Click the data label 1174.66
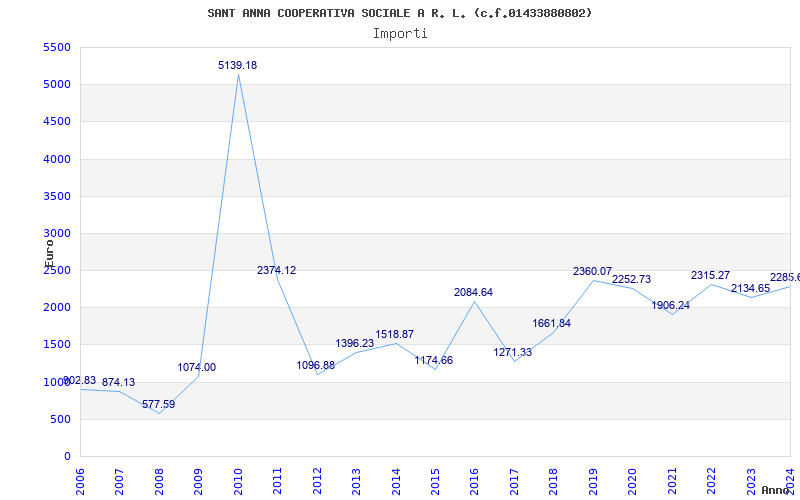Image resolution: width=800 pixels, height=500 pixels. tap(433, 360)
